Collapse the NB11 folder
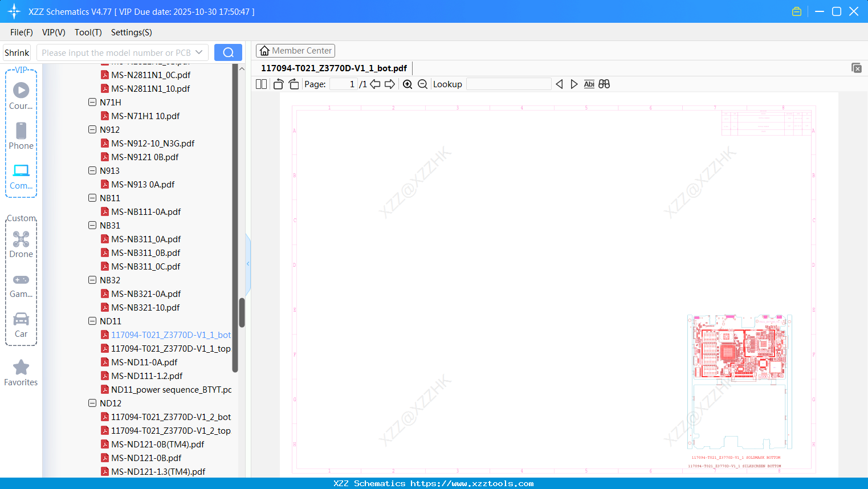This screenshot has width=868, height=489. [92, 198]
